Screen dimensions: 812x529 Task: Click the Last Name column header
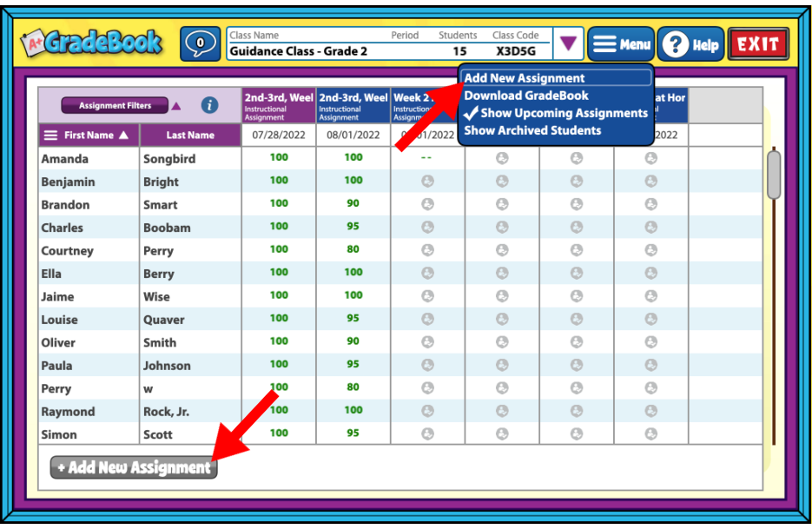click(190, 136)
